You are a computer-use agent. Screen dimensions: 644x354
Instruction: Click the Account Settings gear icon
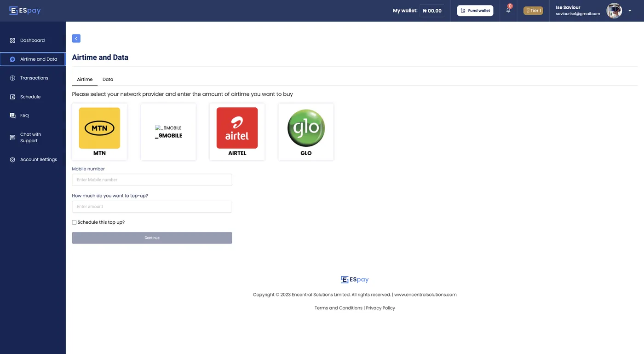click(12, 160)
